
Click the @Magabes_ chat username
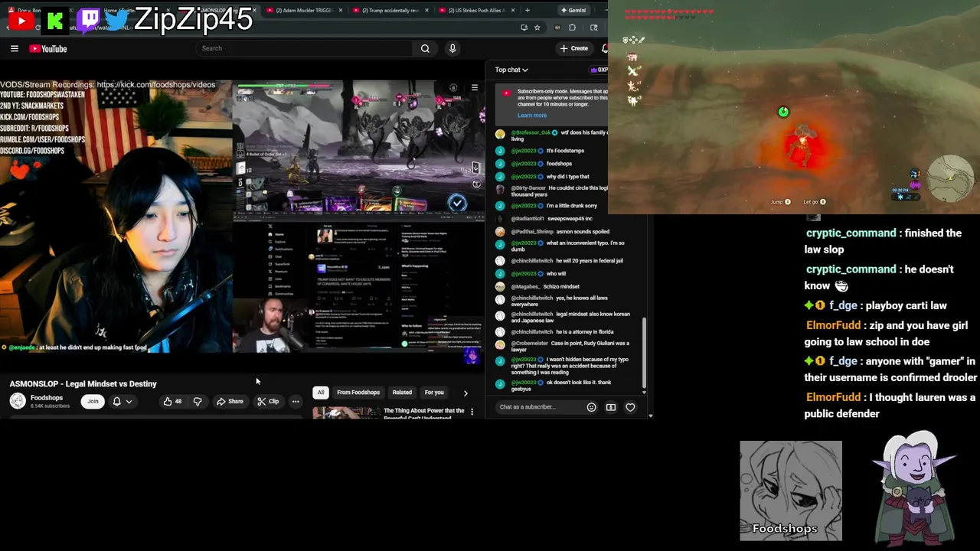coord(525,286)
